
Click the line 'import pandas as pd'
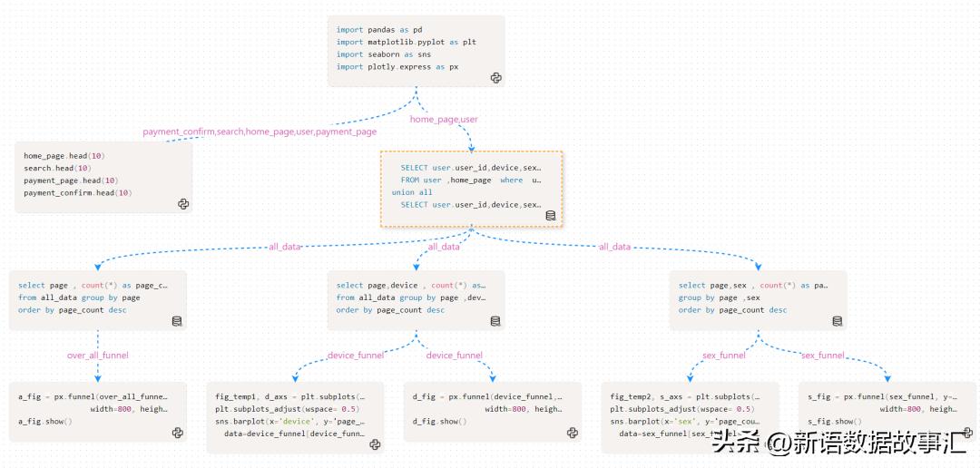click(379, 29)
